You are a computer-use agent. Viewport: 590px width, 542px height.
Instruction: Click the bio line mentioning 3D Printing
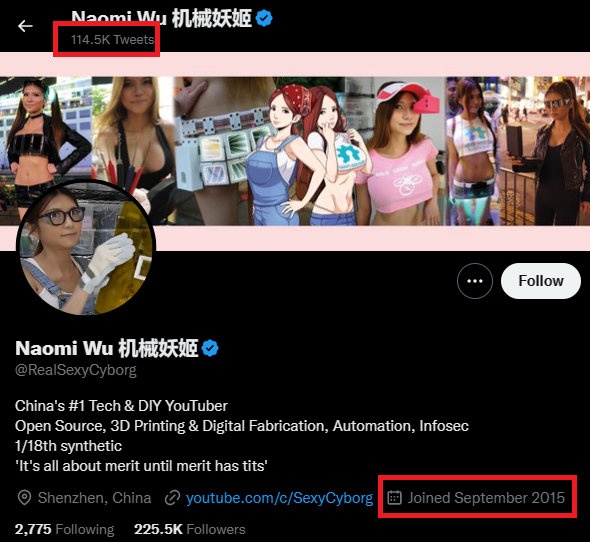(242, 426)
